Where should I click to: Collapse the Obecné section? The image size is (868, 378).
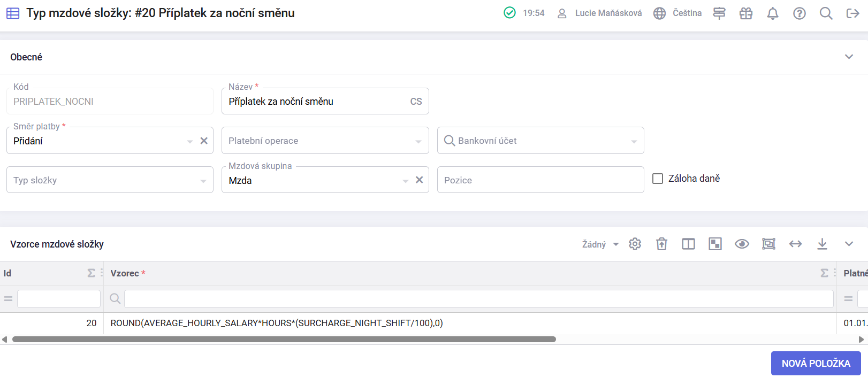849,57
